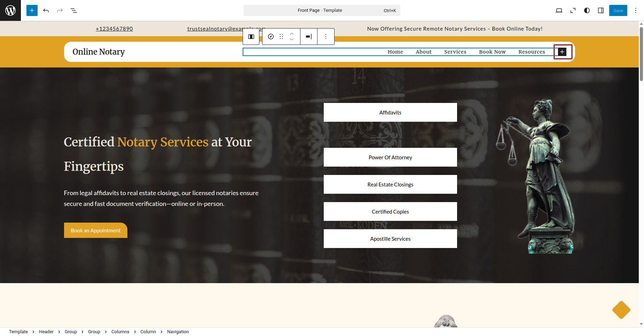Viewport: 644px width, 336px height.
Task: Click the blue Save button
Action: click(x=618, y=10)
